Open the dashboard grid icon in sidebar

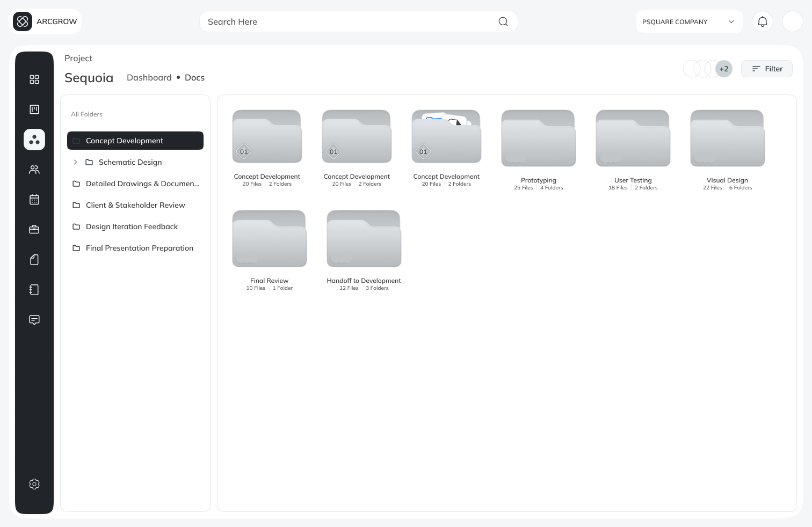[34, 79]
